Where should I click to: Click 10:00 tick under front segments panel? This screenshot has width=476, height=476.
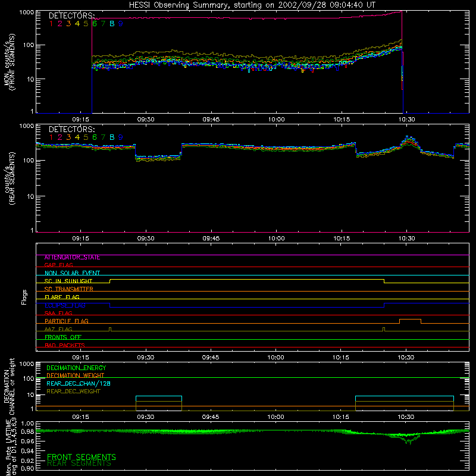277,120
